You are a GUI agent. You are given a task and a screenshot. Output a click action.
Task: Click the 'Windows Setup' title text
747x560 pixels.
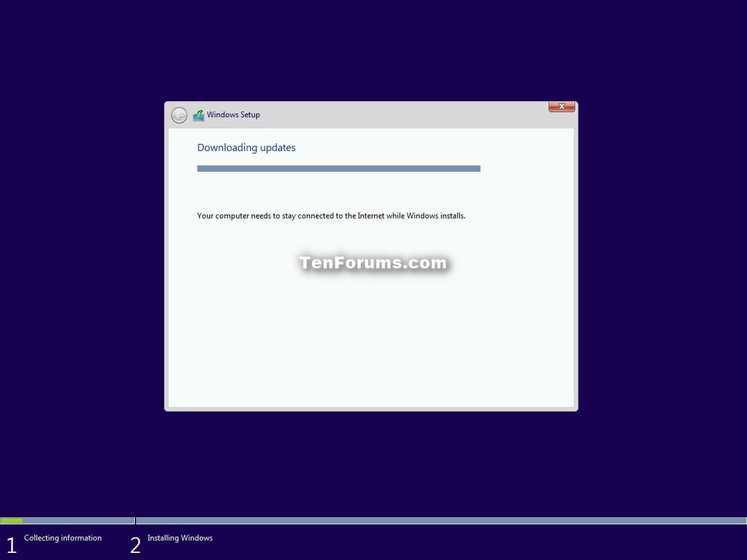pyautogui.click(x=233, y=115)
